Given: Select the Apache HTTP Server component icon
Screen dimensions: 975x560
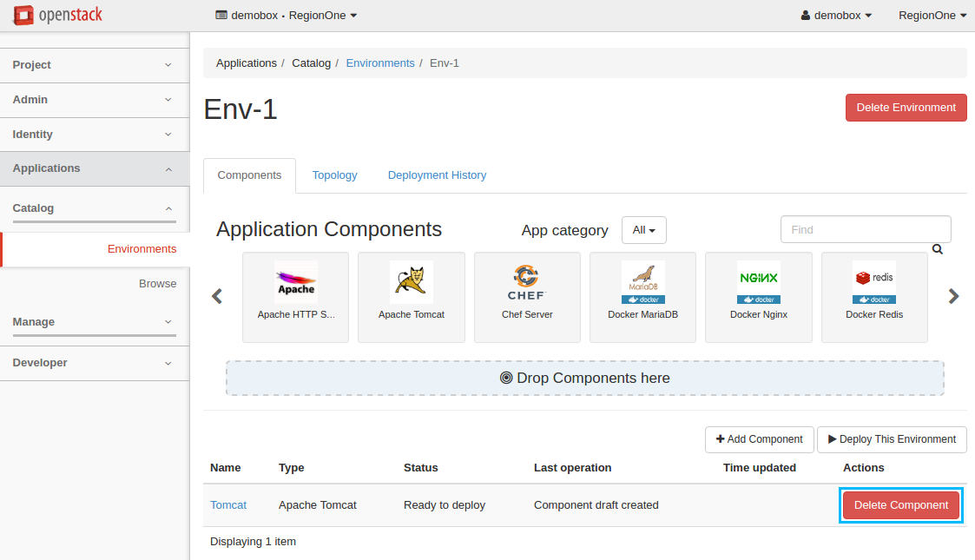Looking at the screenshot, I should coord(296,283).
